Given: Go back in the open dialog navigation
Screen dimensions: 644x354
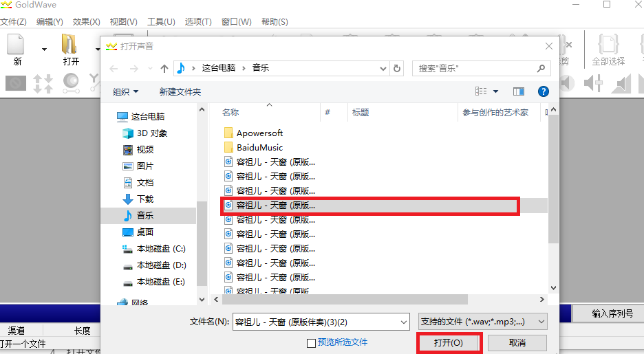Looking at the screenshot, I should click(114, 69).
